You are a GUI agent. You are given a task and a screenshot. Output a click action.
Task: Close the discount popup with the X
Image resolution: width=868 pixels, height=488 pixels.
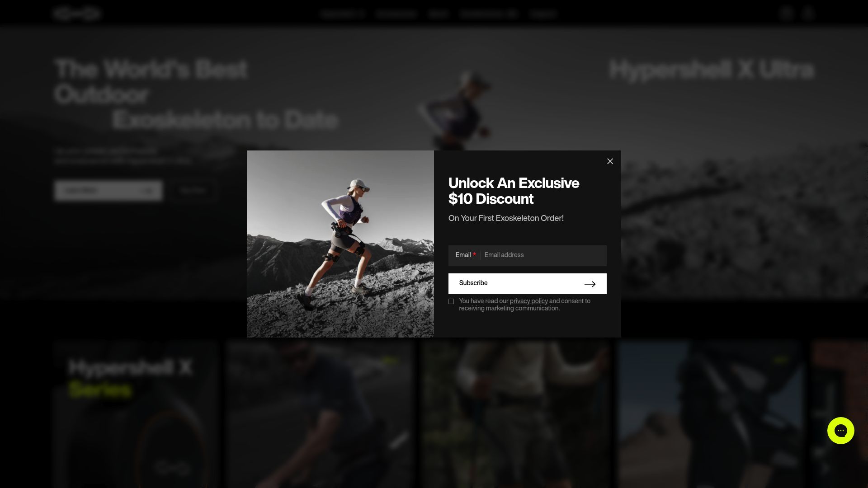(610, 161)
